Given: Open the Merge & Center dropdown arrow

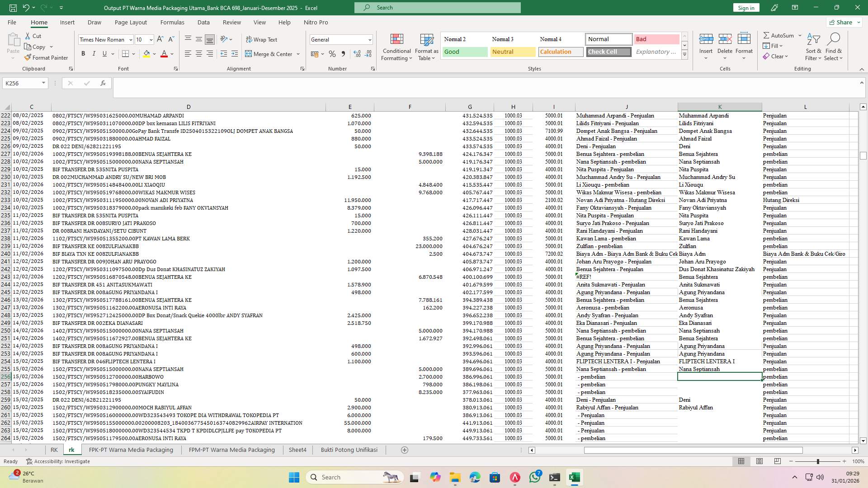Looking at the screenshot, I should coord(298,54).
